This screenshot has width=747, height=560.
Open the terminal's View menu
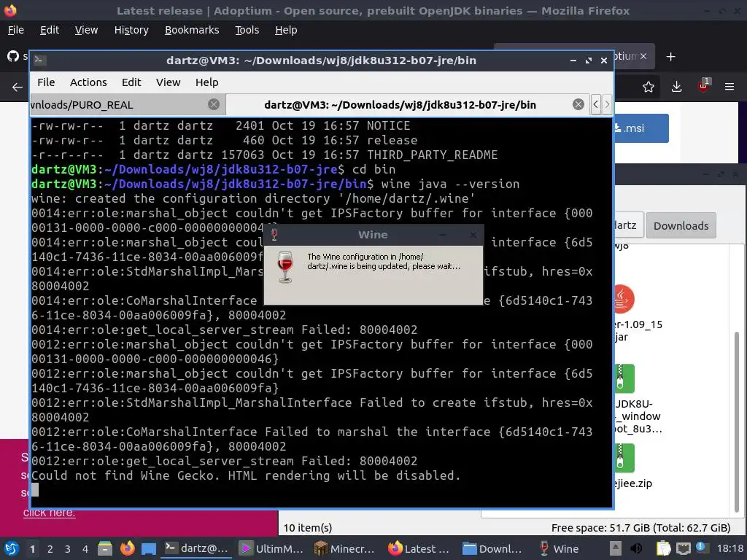(x=169, y=82)
